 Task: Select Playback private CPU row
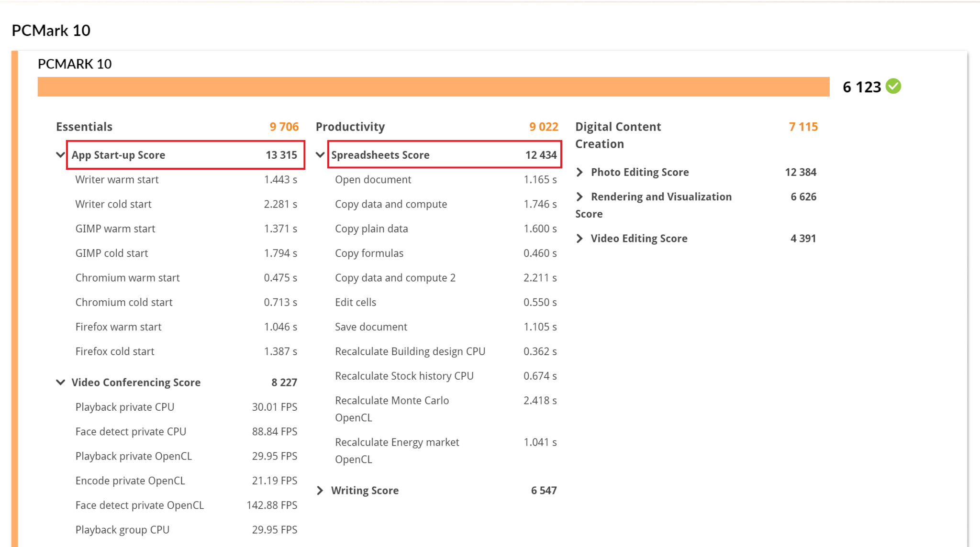(186, 407)
